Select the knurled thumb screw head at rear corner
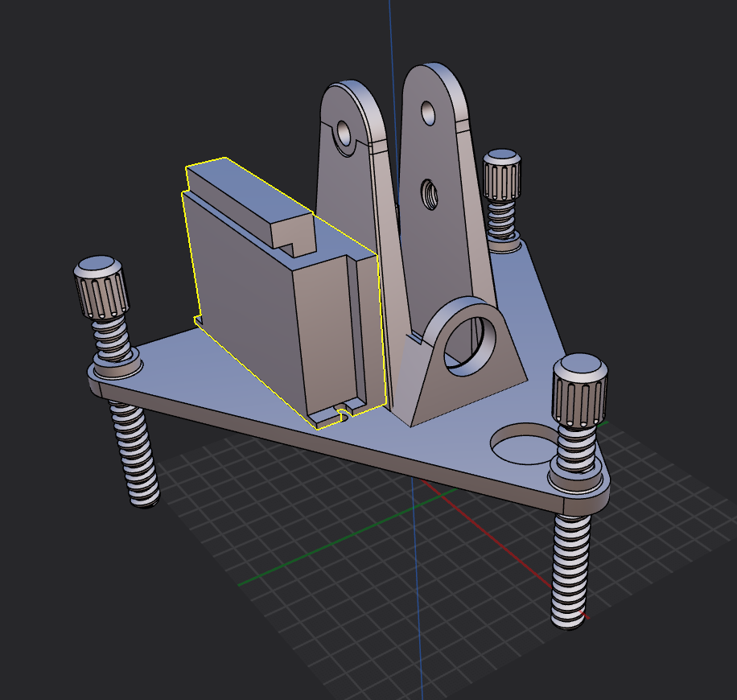 tap(502, 175)
